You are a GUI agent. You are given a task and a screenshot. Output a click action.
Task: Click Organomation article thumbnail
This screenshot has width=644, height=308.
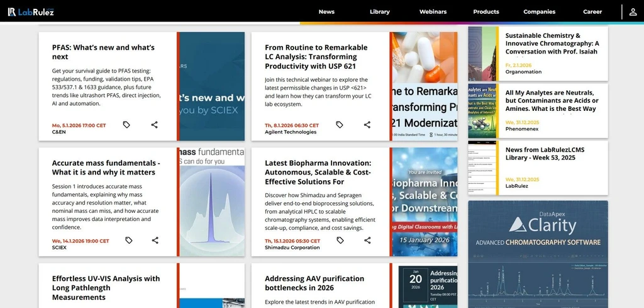click(x=482, y=54)
